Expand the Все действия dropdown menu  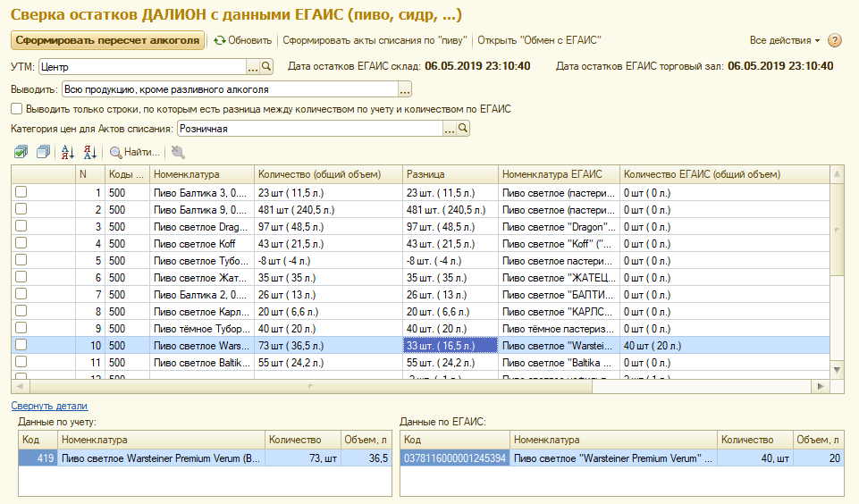(784, 40)
